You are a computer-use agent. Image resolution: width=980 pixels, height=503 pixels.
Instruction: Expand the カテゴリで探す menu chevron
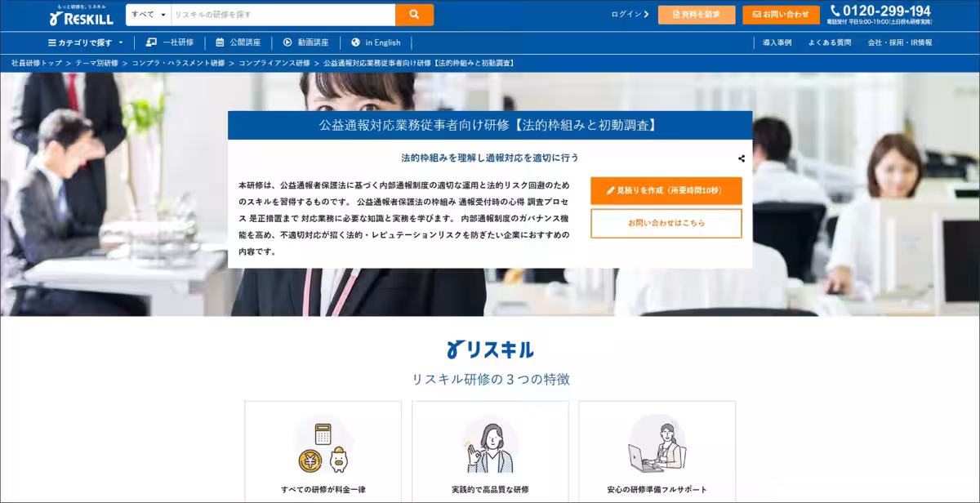click(120, 42)
